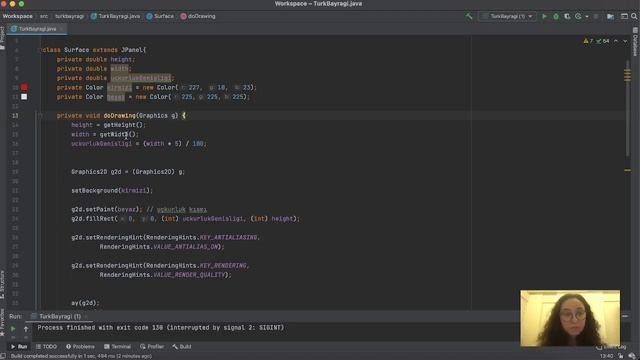Open Search Everywhere magnifier icon
This screenshot has height=360, width=640.
[634, 16]
